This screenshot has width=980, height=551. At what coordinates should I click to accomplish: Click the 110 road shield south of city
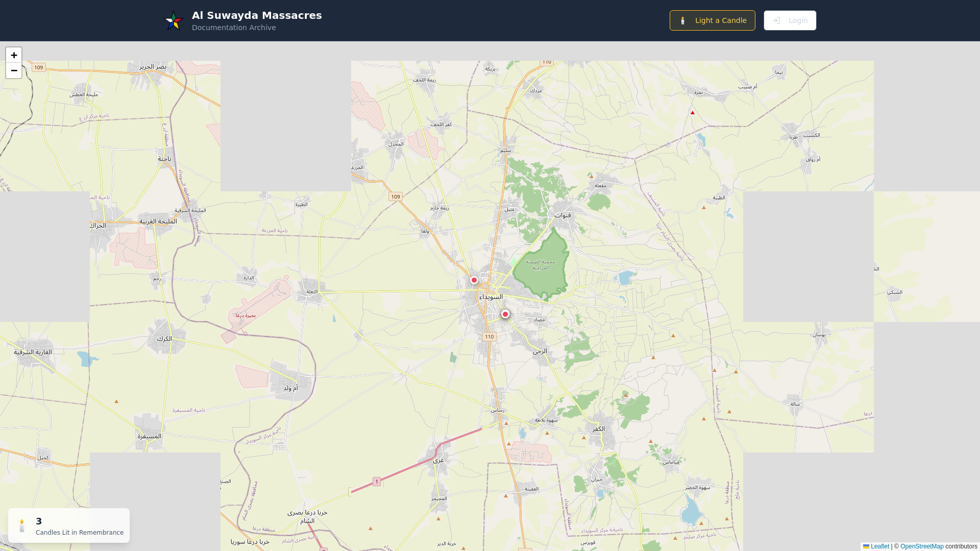489,337
